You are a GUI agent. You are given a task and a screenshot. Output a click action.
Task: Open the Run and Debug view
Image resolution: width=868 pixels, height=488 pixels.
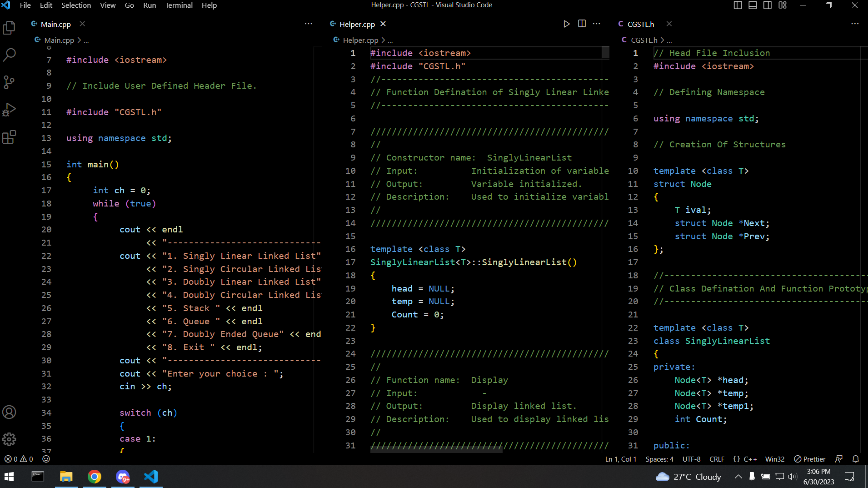tap(9, 110)
